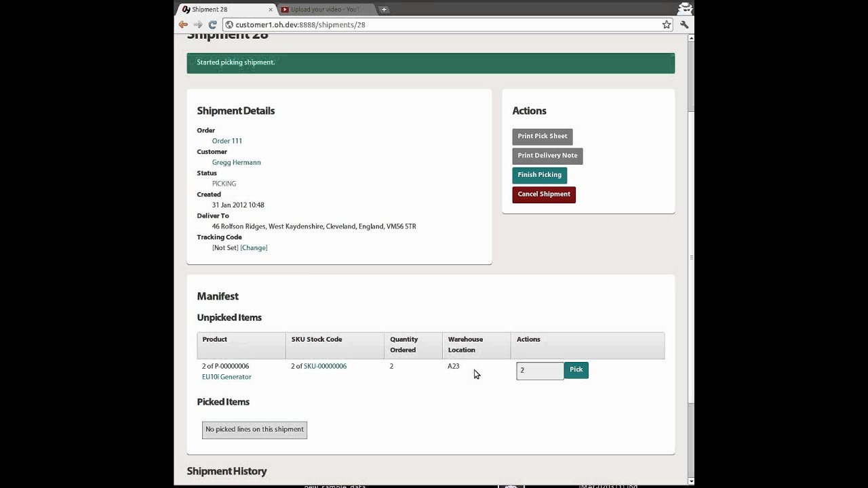
Task: Click Finish Picking button
Action: click(x=539, y=175)
